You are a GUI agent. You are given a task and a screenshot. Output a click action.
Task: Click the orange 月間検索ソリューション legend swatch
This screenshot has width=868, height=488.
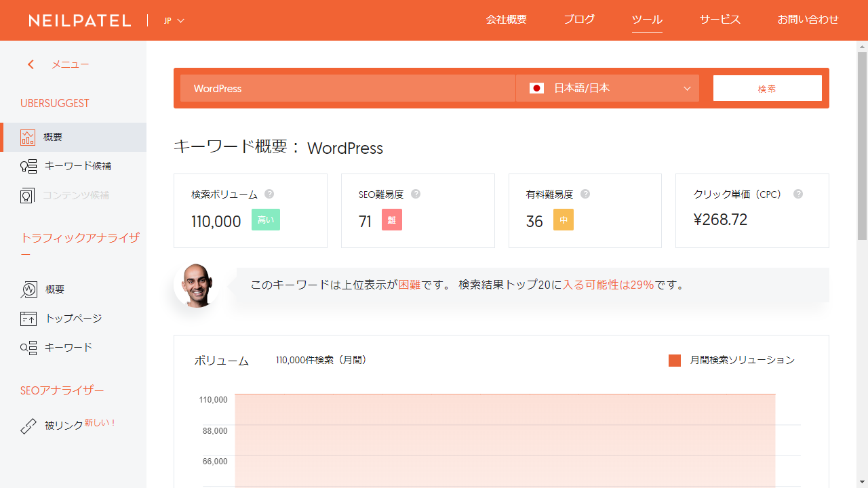[x=675, y=361]
